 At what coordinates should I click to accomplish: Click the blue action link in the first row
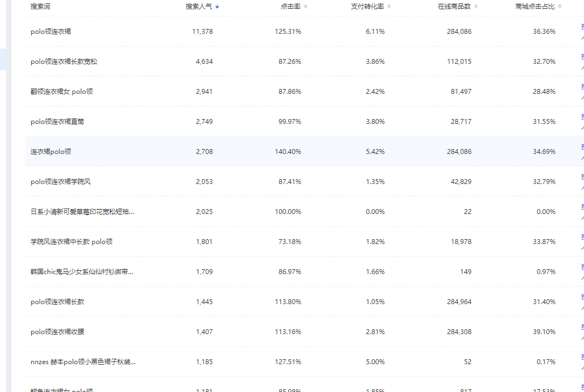(582, 31)
